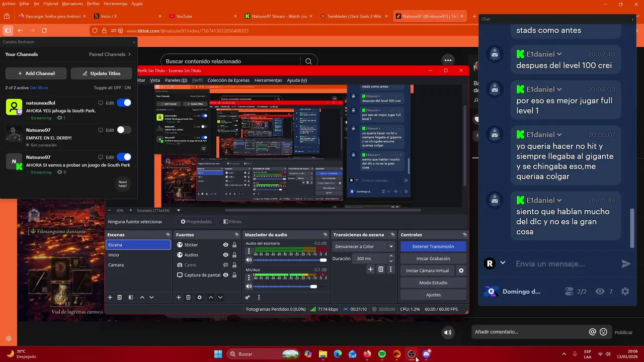This screenshot has width=644, height=362.
Task: Unlock the Sticker source lock icon
Action: (234, 245)
